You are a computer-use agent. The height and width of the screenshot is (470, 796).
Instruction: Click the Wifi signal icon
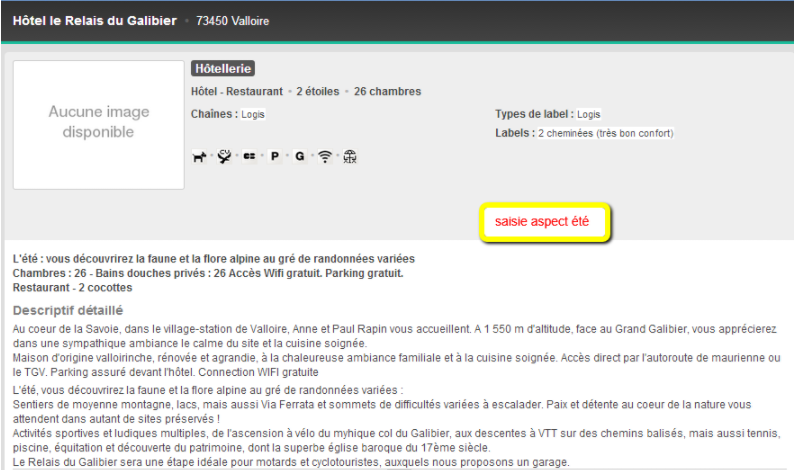[325, 156]
